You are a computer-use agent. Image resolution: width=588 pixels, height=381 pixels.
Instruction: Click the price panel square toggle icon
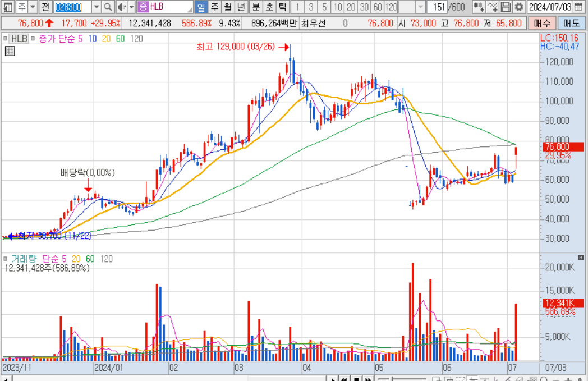(x=5, y=38)
